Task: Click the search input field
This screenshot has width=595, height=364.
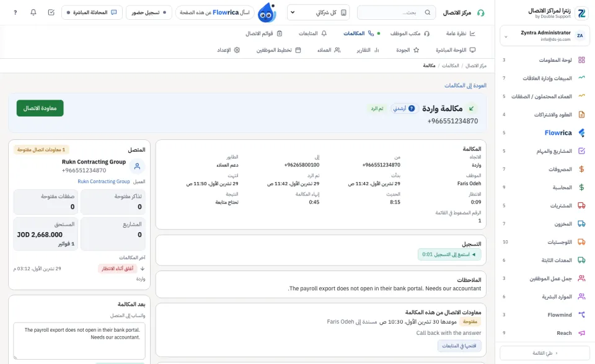Action: tap(397, 12)
